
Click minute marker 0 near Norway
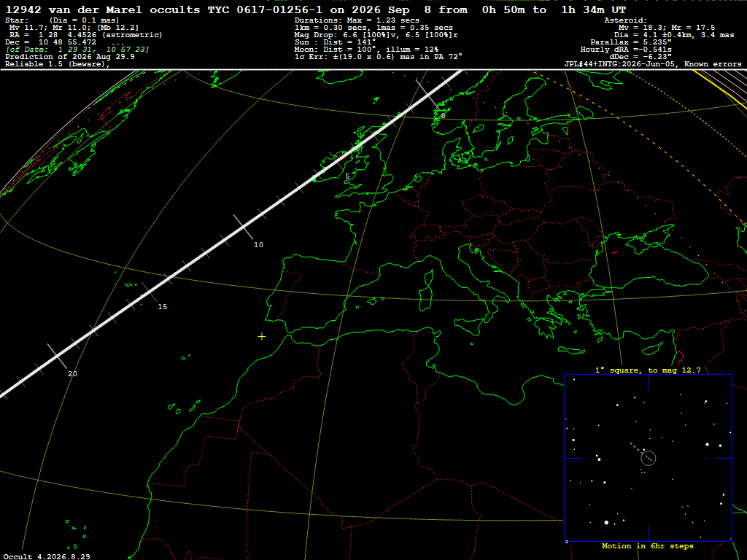443,116
